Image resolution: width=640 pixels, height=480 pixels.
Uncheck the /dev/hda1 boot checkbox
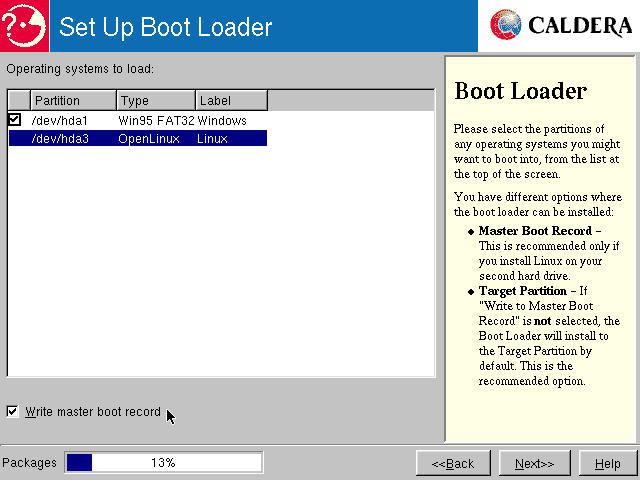(x=15, y=120)
